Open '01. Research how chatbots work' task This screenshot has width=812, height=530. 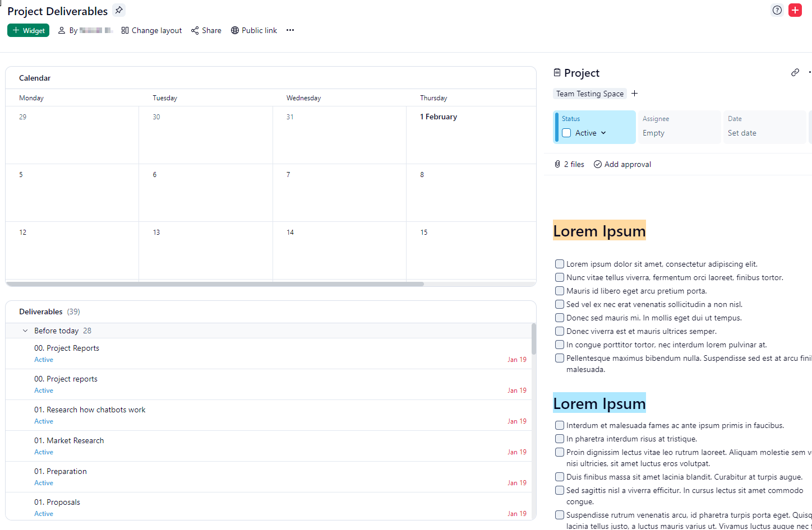pos(269,415)
